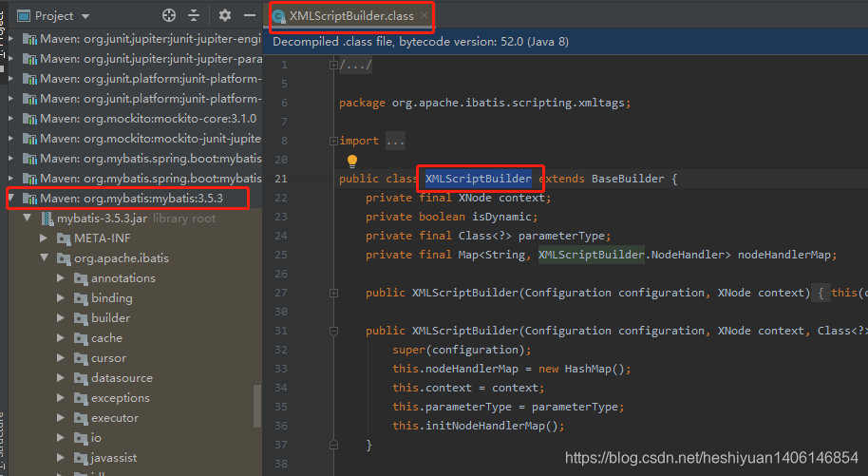Viewport: 868px width, 476px height.
Task: Click fold end marker at line 37
Action: click(333, 445)
